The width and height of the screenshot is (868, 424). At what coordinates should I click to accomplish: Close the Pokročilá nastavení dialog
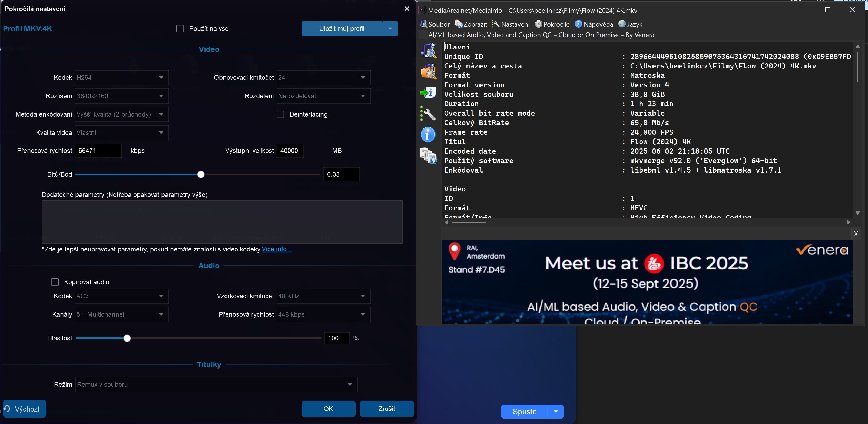coord(407,9)
